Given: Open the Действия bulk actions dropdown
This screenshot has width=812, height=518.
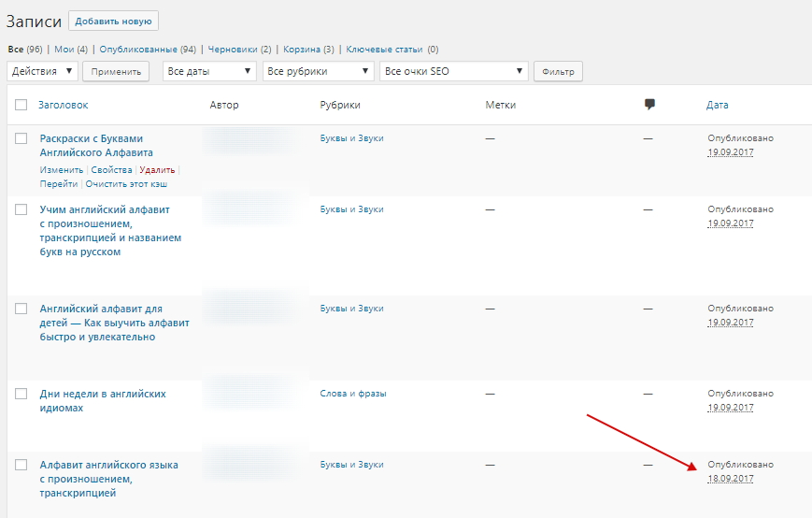Looking at the screenshot, I should [42, 71].
